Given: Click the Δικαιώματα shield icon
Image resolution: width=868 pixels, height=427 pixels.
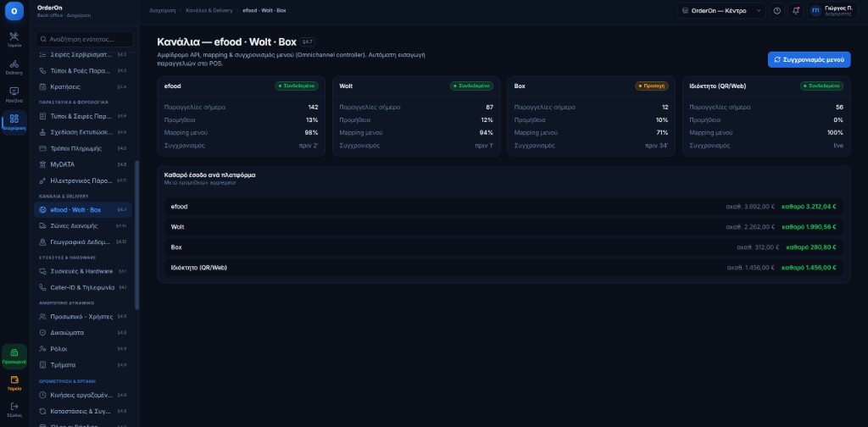Looking at the screenshot, I should [x=42, y=333].
